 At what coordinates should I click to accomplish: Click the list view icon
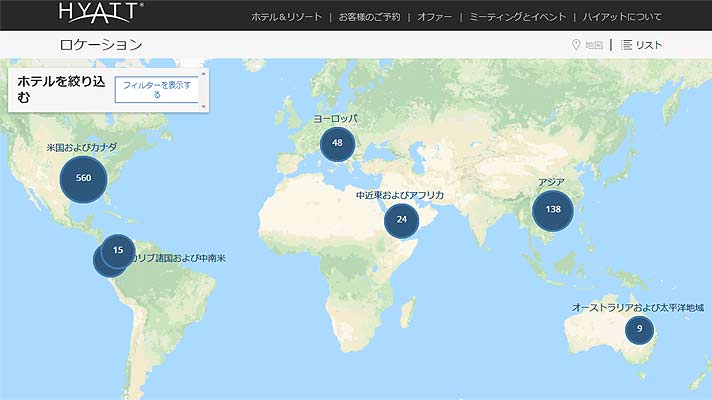coord(626,45)
